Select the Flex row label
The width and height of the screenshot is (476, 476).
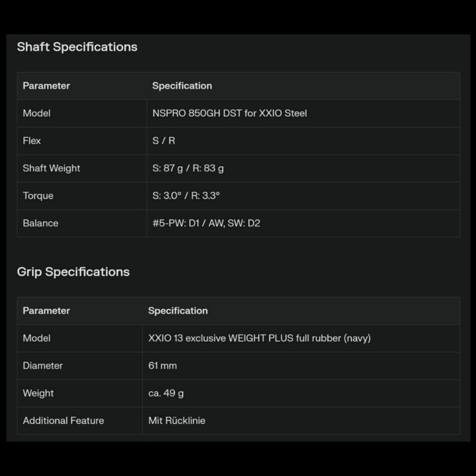(x=32, y=140)
